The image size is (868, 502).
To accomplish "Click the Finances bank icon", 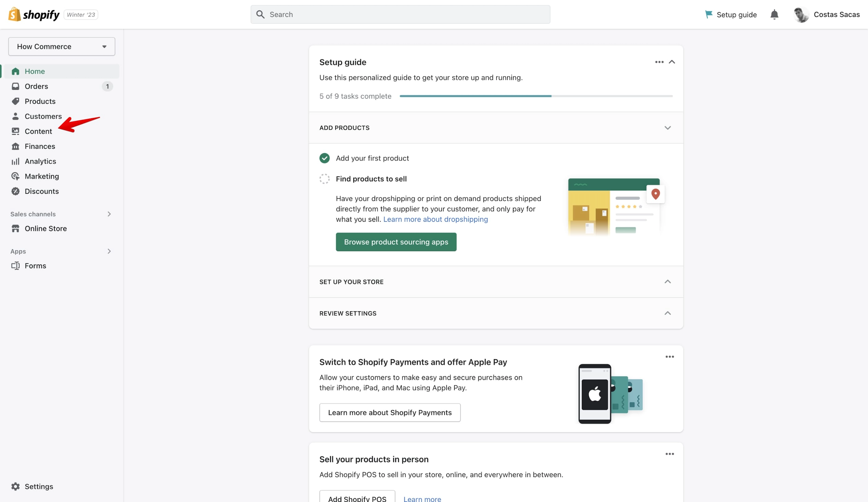I will [x=15, y=146].
